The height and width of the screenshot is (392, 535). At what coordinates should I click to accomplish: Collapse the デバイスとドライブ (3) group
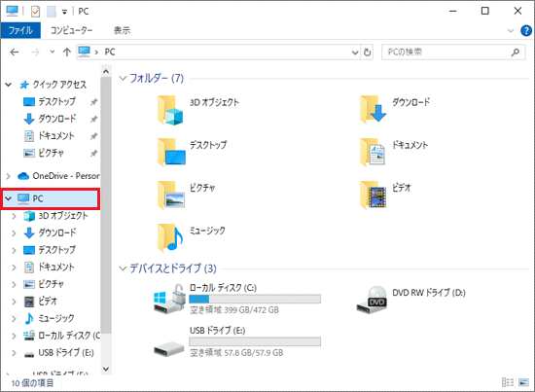click(123, 268)
